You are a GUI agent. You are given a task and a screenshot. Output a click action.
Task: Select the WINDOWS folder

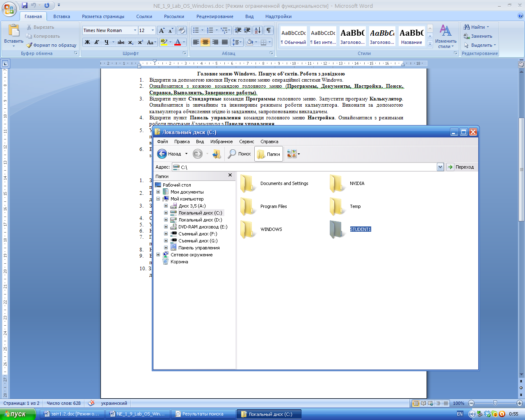pos(261,229)
